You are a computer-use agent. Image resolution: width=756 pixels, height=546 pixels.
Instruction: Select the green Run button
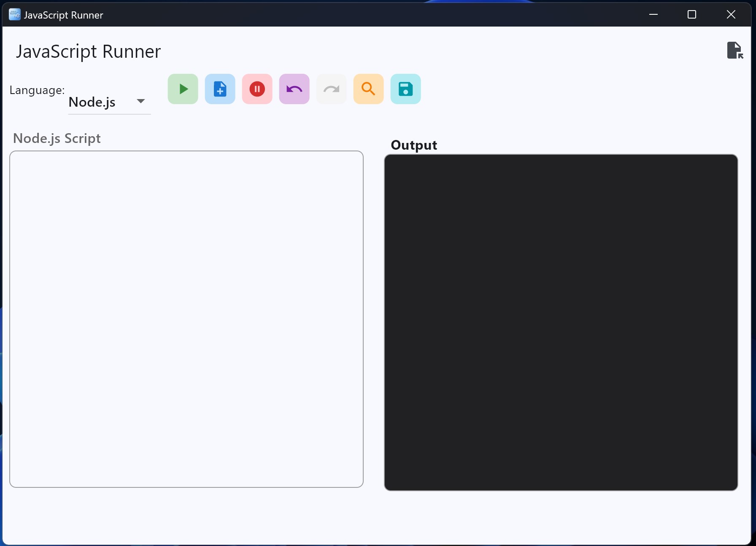pos(183,89)
